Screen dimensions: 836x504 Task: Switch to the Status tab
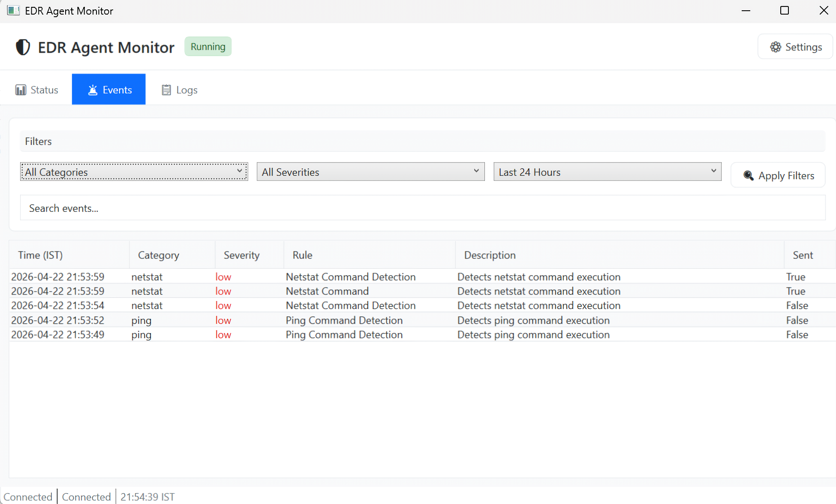[x=36, y=90]
